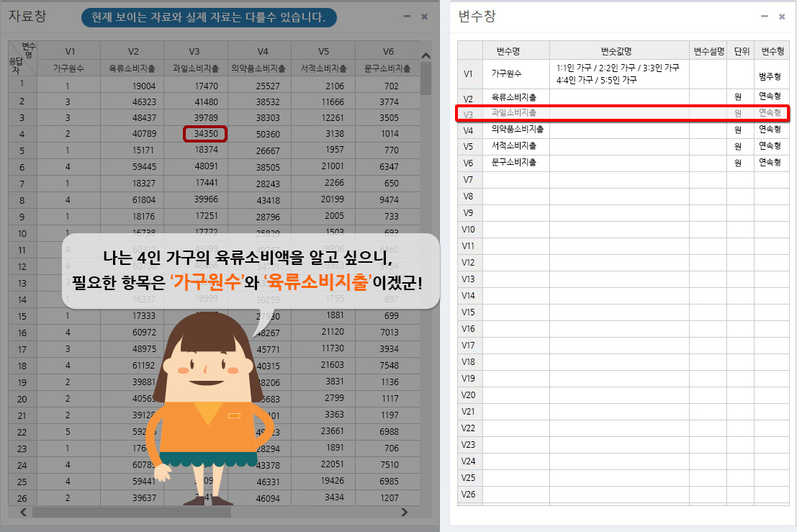
Task: Click the V1 column header in 자료창
Action: [68, 51]
